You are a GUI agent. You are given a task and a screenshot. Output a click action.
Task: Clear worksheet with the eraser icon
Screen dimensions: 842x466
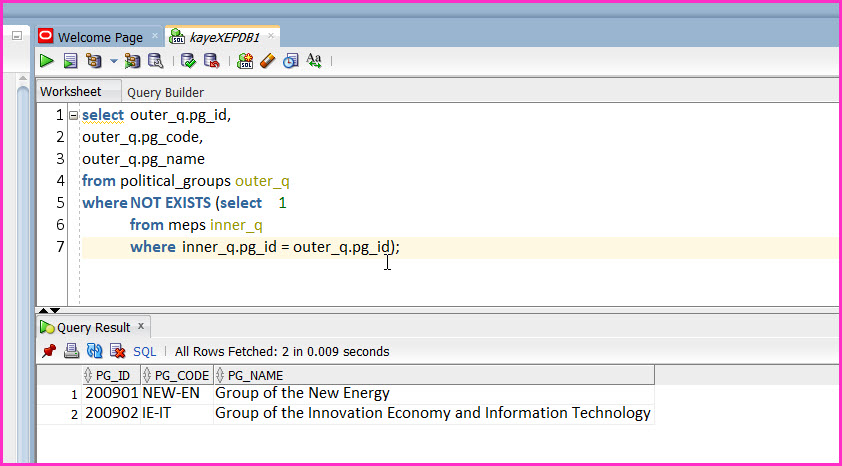coord(267,61)
